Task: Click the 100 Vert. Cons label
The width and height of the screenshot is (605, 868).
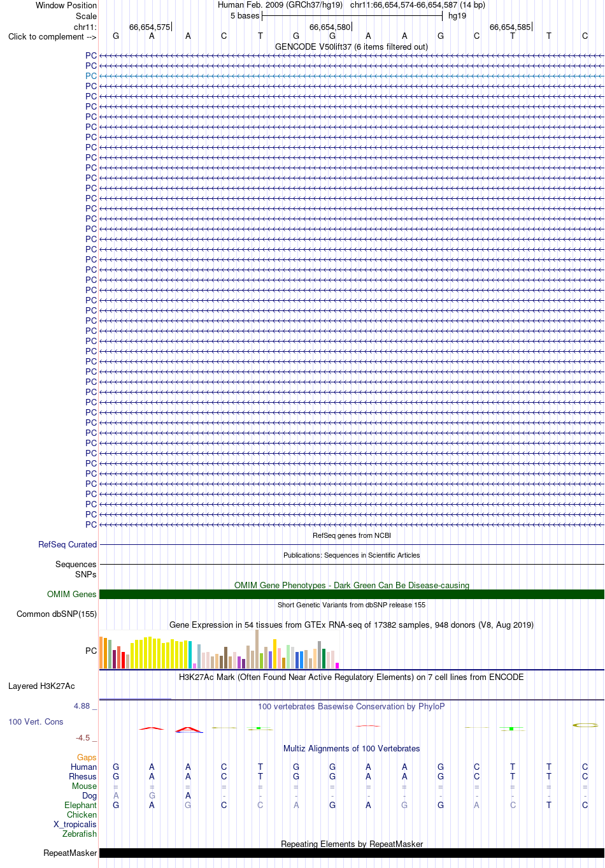Action: point(36,721)
